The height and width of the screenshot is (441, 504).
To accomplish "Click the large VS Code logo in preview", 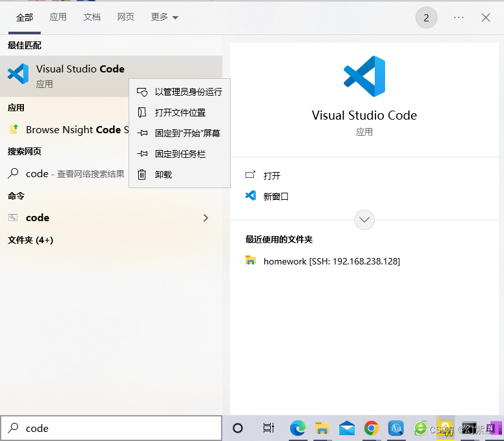I will (x=364, y=76).
